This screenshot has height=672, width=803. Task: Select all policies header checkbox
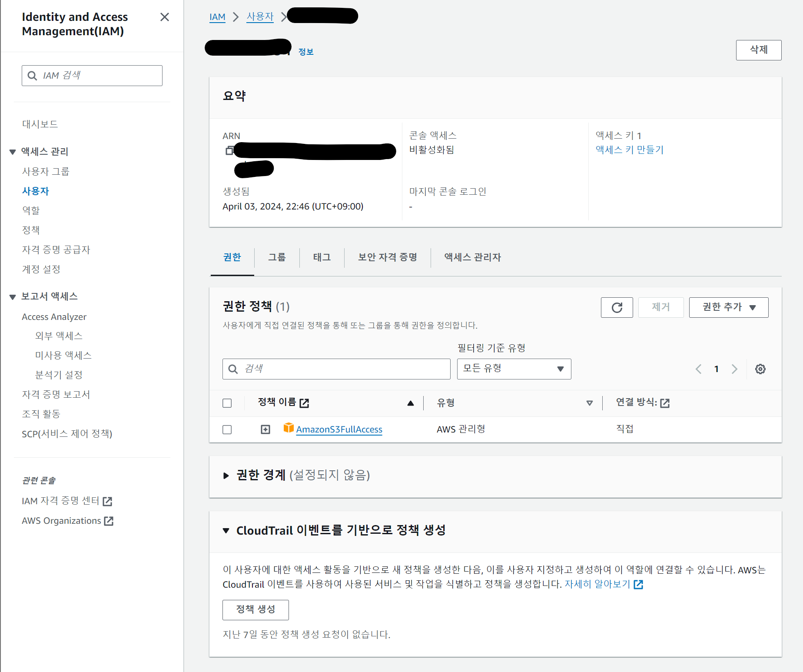click(x=227, y=403)
